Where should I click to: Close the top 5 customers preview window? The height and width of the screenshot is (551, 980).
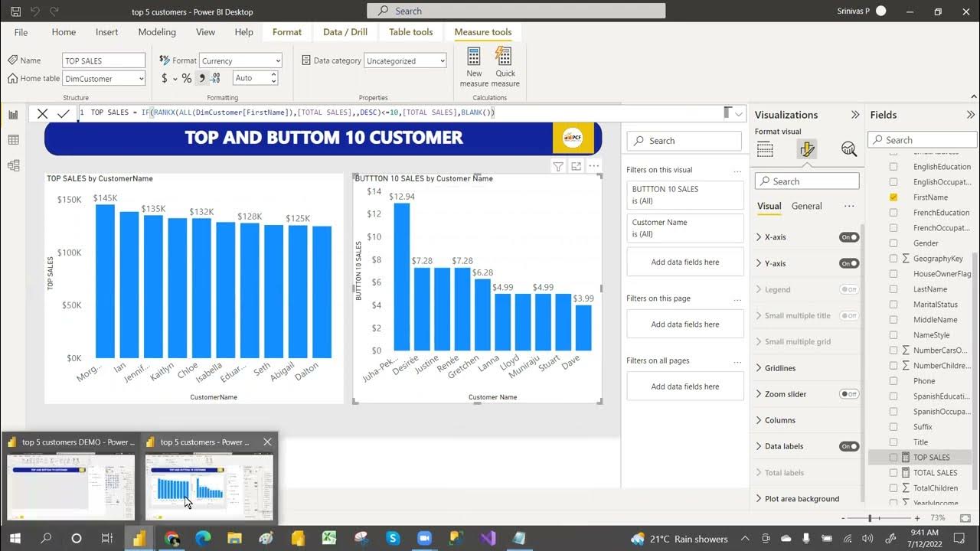point(266,442)
